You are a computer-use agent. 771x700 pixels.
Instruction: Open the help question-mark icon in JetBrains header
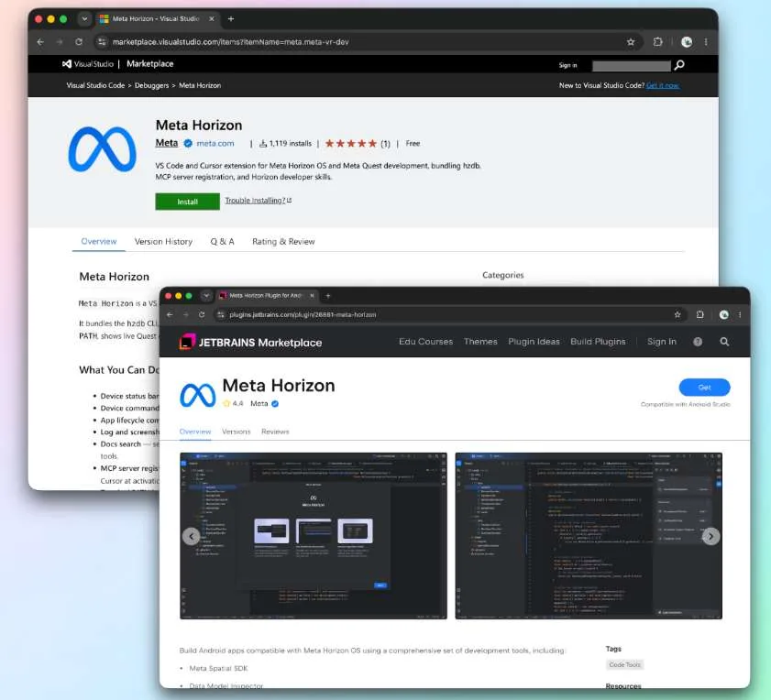click(698, 342)
